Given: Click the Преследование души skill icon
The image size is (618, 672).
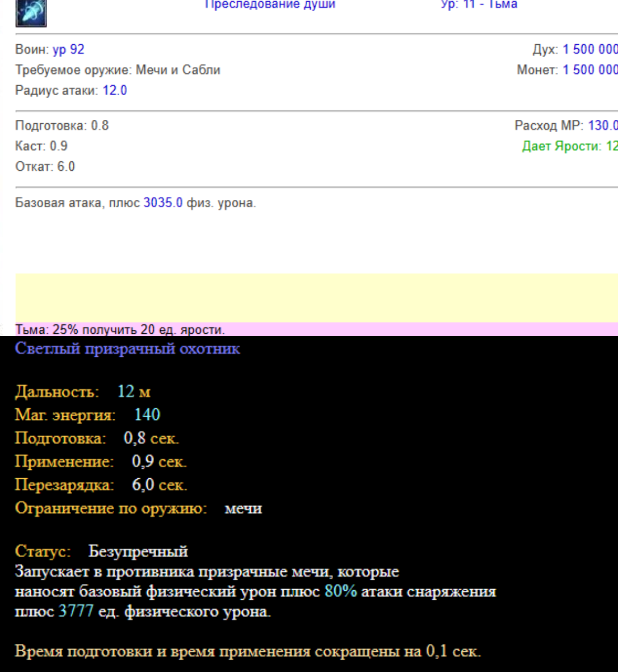Looking at the screenshot, I should click(x=31, y=12).
